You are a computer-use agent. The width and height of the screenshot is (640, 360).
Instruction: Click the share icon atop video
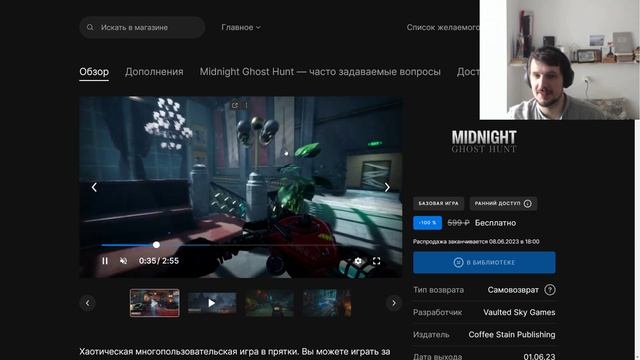pyautogui.click(x=235, y=105)
